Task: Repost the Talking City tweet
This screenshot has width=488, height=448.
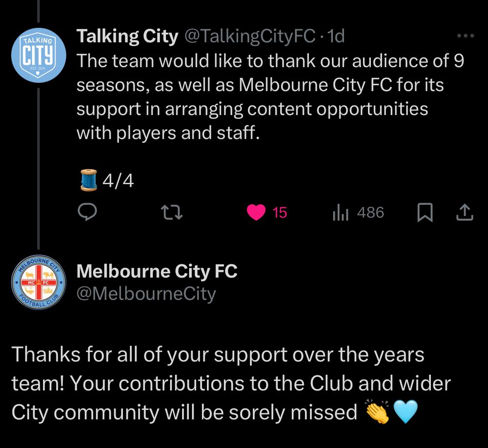Action: (172, 213)
